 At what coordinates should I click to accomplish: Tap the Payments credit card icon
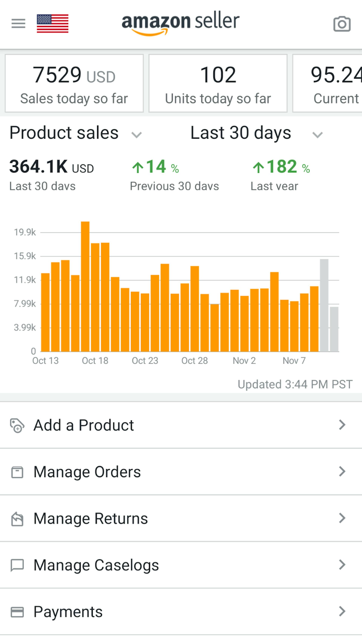(17, 612)
